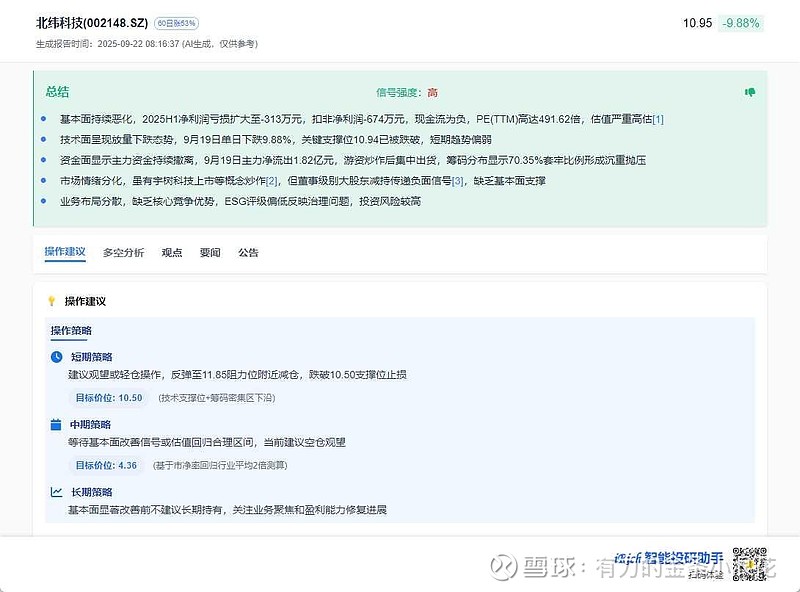
Task: Go to the 公告 tab
Action: [x=248, y=253]
